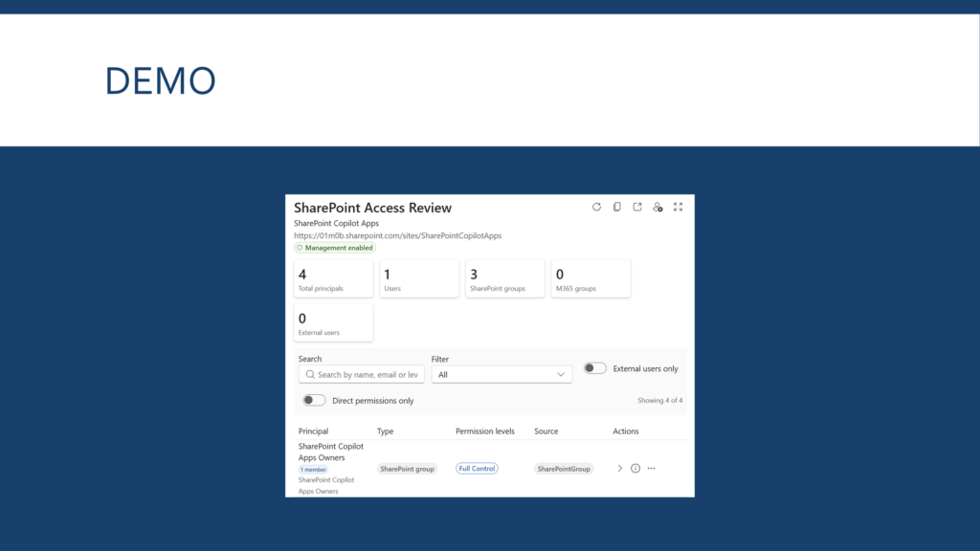The height and width of the screenshot is (551, 980).
Task: Expand the panel with the fullscreen icon
Action: click(679, 207)
